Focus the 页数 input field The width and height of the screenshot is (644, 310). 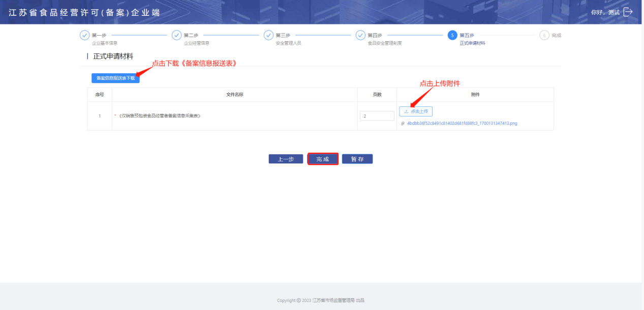coord(377,116)
